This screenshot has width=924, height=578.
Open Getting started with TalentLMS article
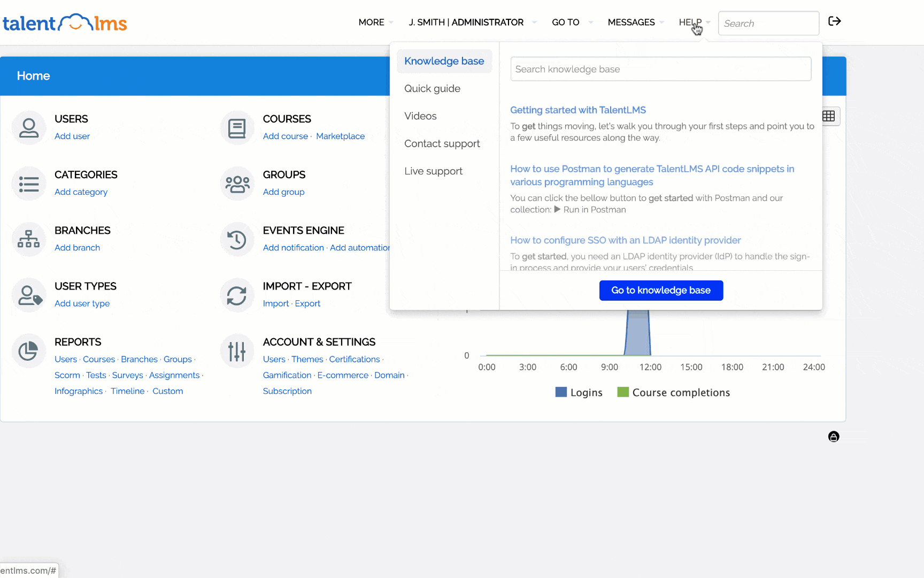coord(577,110)
